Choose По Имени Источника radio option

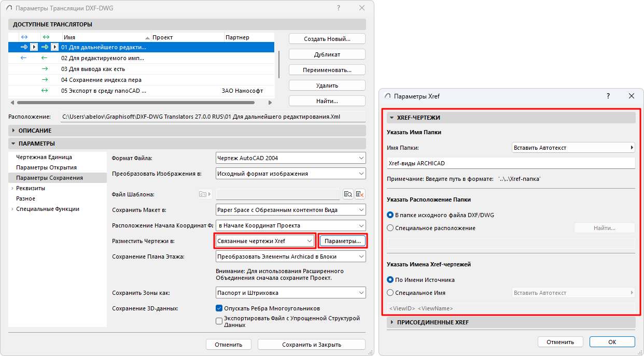click(390, 280)
